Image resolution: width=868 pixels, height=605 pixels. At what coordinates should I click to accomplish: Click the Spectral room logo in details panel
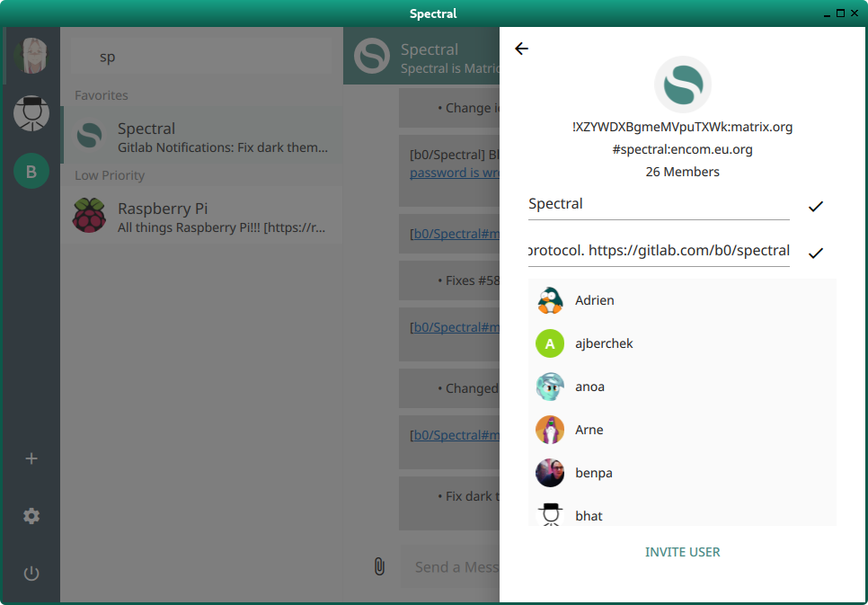(x=682, y=85)
